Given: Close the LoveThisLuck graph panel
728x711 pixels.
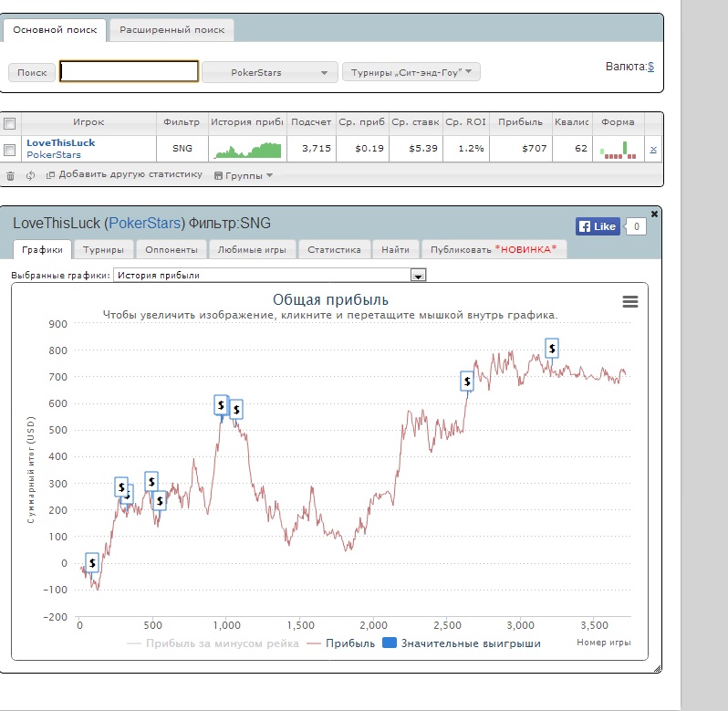Looking at the screenshot, I should pyautogui.click(x=654, y=214).
